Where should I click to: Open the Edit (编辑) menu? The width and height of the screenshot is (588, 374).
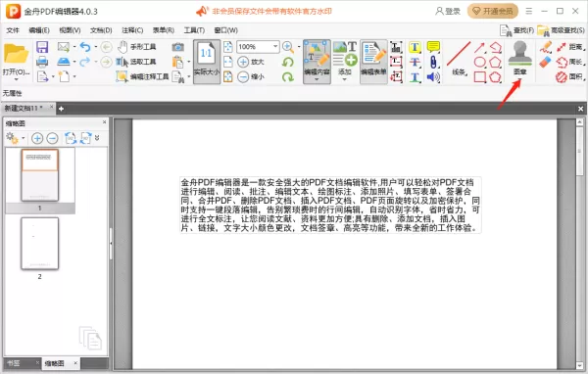[x=39, y=30]
